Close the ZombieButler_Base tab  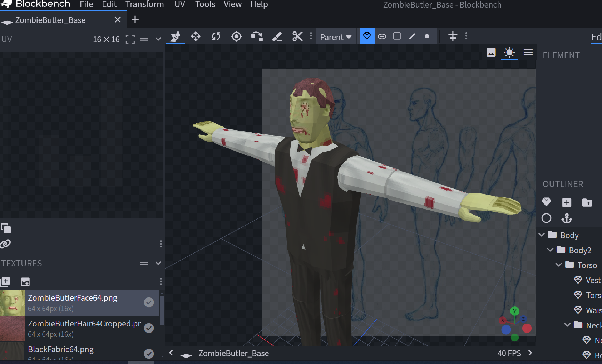pyautogui.click(x=118, y=20)
